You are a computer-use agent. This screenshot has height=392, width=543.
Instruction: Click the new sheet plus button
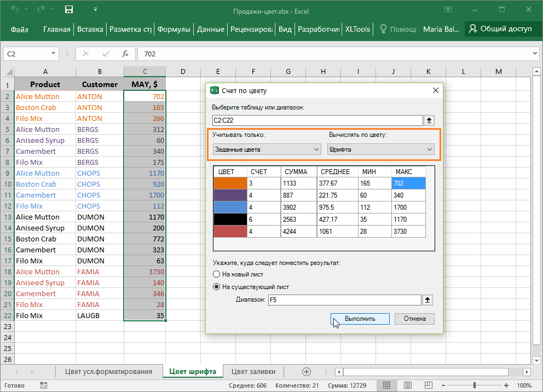point(305,371)
